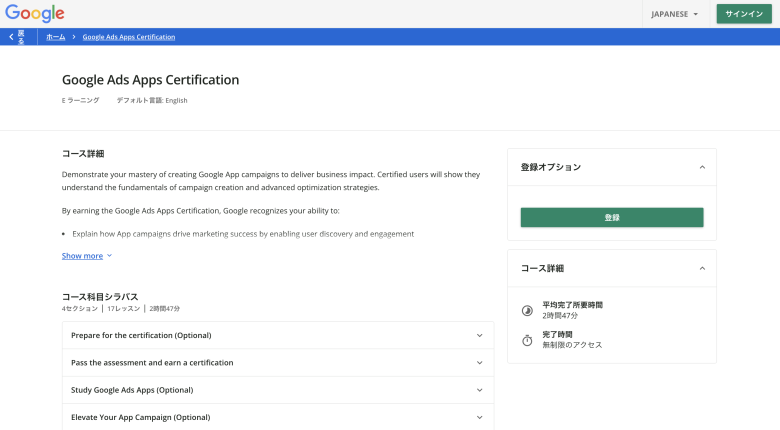Viewport: 780px width, 430px height.
Task: Click the green サインイン button
Action: tap(743, 14)
